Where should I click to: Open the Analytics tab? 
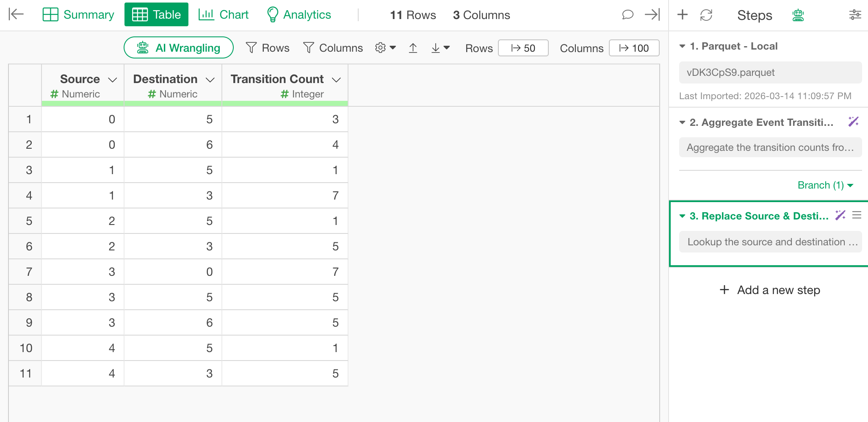tap(299, 14)
